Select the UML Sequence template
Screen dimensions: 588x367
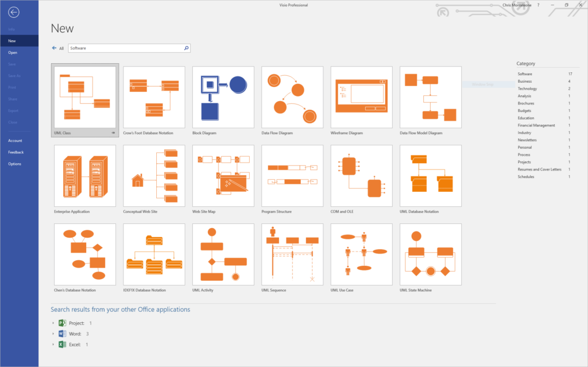(292, 254)
